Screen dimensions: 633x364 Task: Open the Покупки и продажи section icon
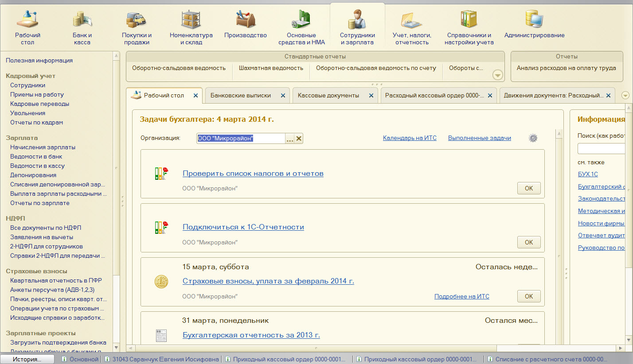(137, 20)
